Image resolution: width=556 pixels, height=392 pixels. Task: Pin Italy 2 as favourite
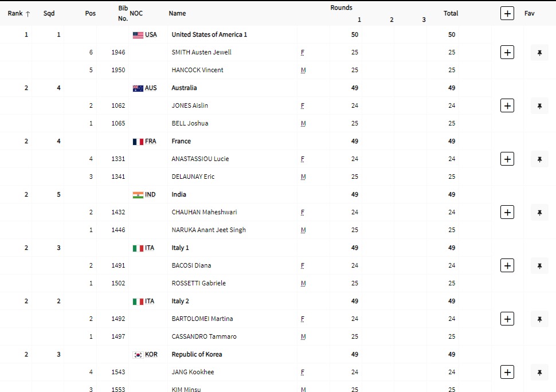539,319
